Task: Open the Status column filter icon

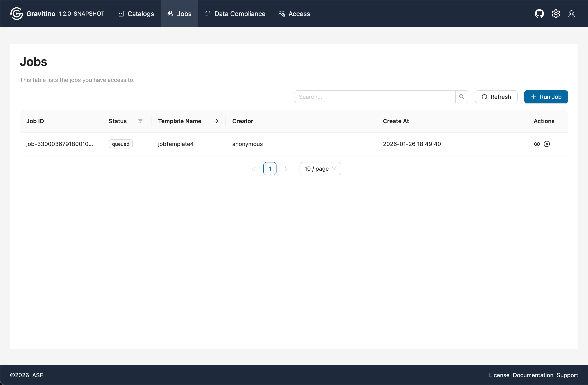Action: click(x=140, y=121)
